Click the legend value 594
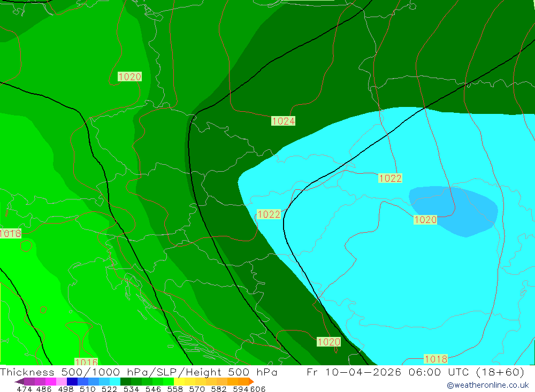The width and height of the screenshot is (535, 392). [x=241, y=389]
